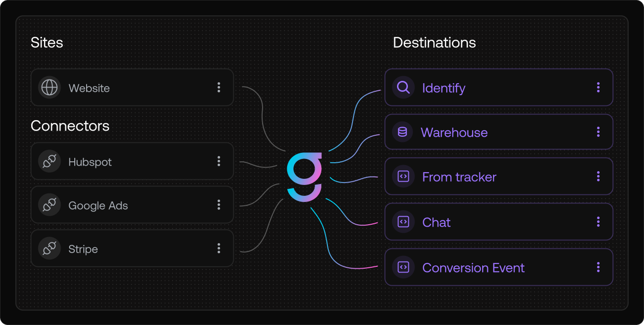The image size is (644, 325).
Task: Click the magnifying glass icon on Identify
Action: click(403, 88)
